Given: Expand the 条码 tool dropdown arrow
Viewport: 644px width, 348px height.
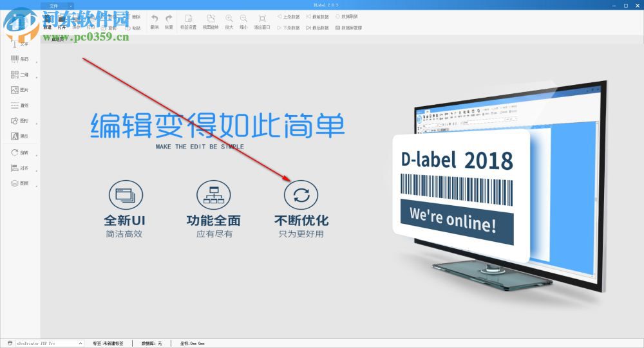Looking at the screenshot, I should click(x=37, y=62).
